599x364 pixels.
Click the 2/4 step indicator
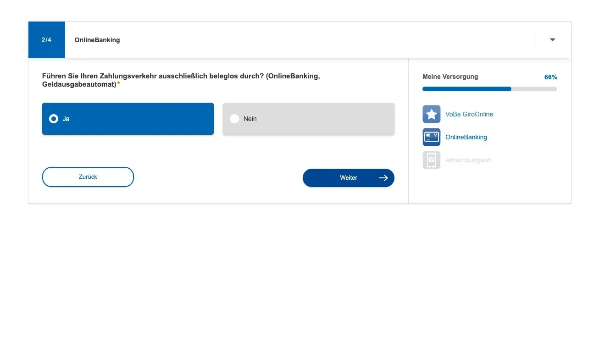coord(46,40)
